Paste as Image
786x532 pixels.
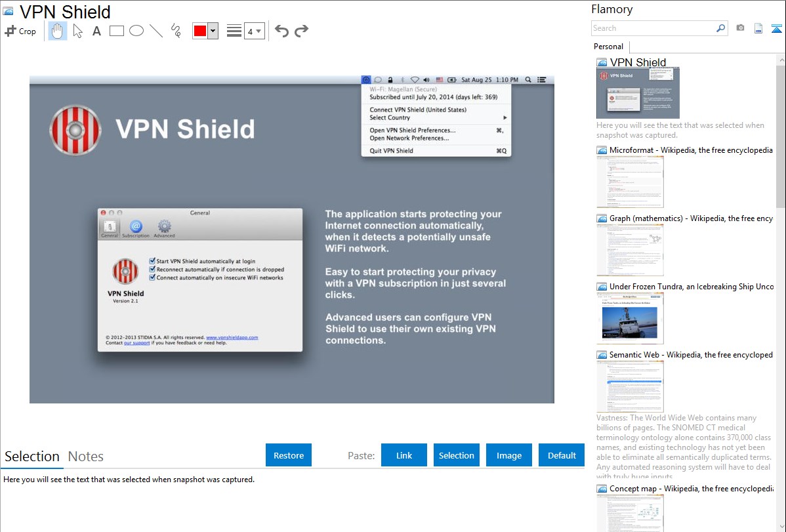pyautogui.click(x=508, y=455)
